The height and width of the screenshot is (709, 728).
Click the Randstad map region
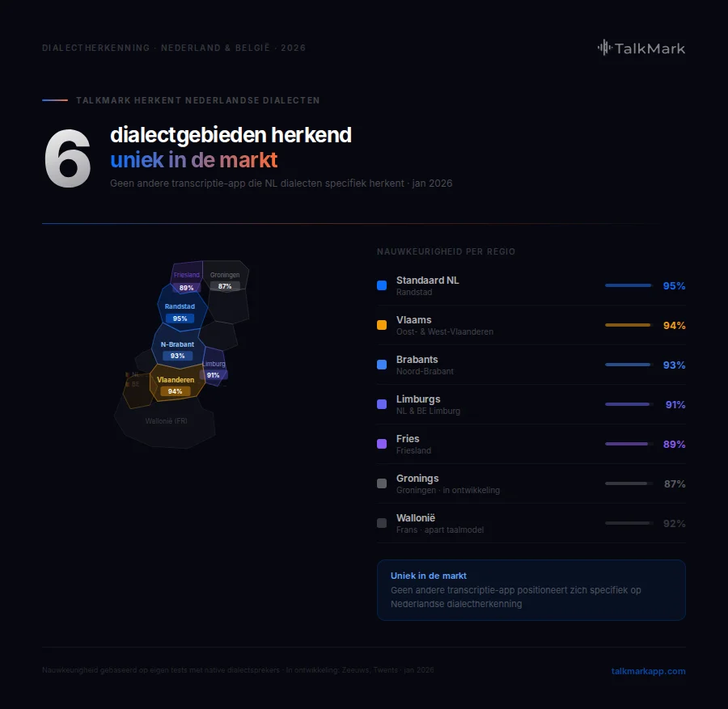[x=180, y=307]
